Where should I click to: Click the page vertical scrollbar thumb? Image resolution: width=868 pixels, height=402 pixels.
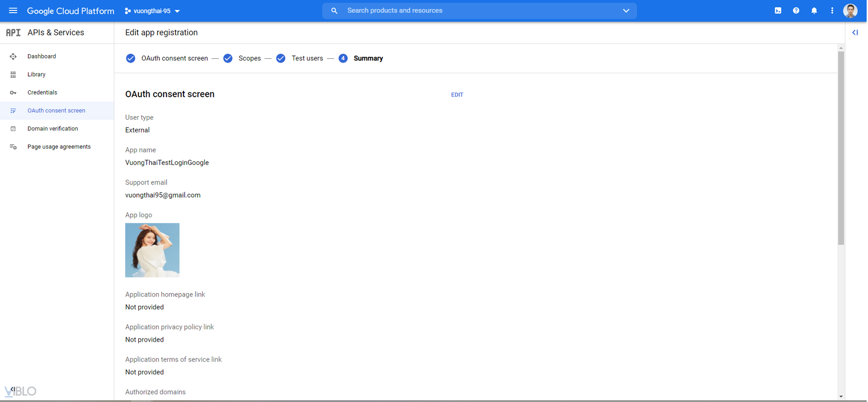(841, 148)
